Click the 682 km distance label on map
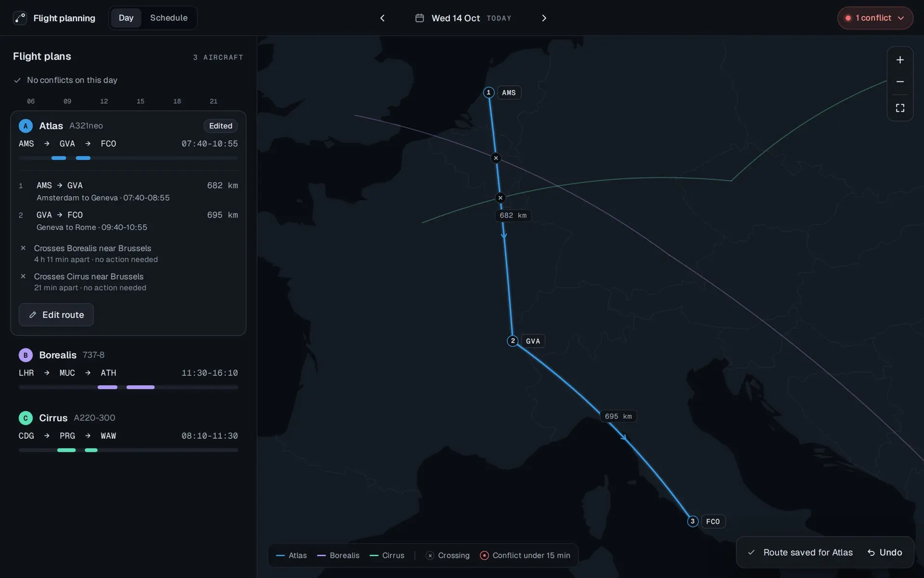Screen dimensions: 924x578 pos(513,215)
